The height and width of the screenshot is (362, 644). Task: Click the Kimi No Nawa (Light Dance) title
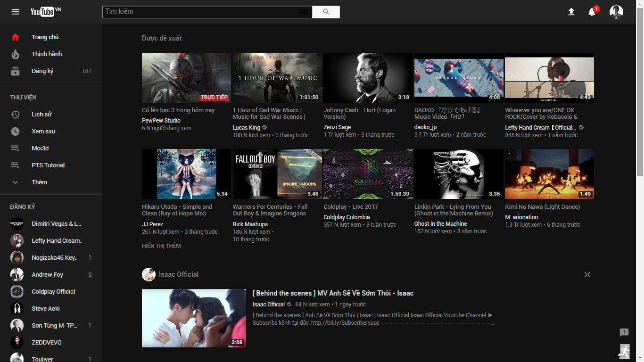point(543,207)
